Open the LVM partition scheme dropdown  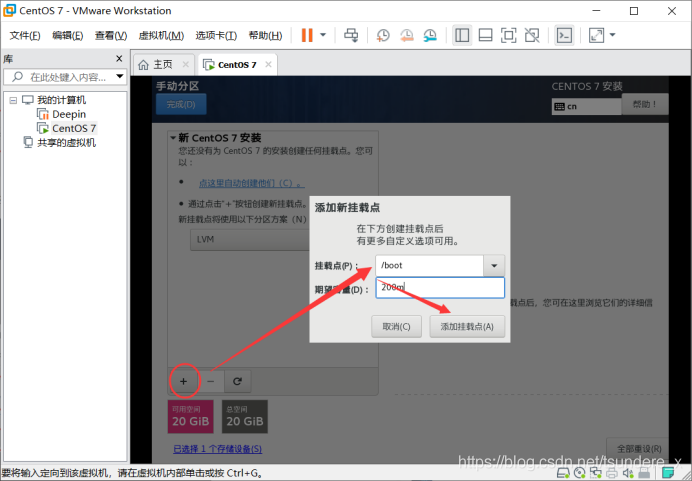[x=250, y=240]
